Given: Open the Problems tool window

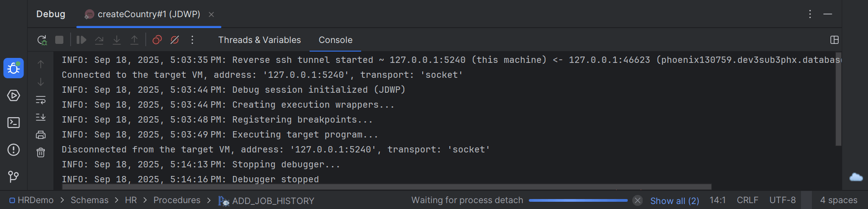Looking at the screenshot, I should click(14, 150).
